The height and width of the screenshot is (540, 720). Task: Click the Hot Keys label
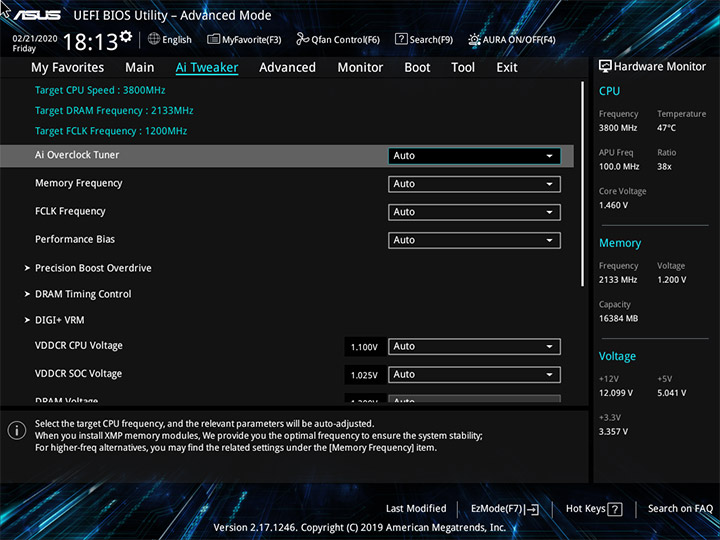(x=585, y=508)
